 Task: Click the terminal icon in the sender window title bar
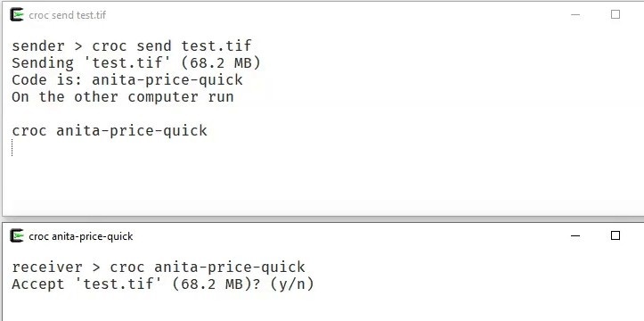click(x=17, y=15)
